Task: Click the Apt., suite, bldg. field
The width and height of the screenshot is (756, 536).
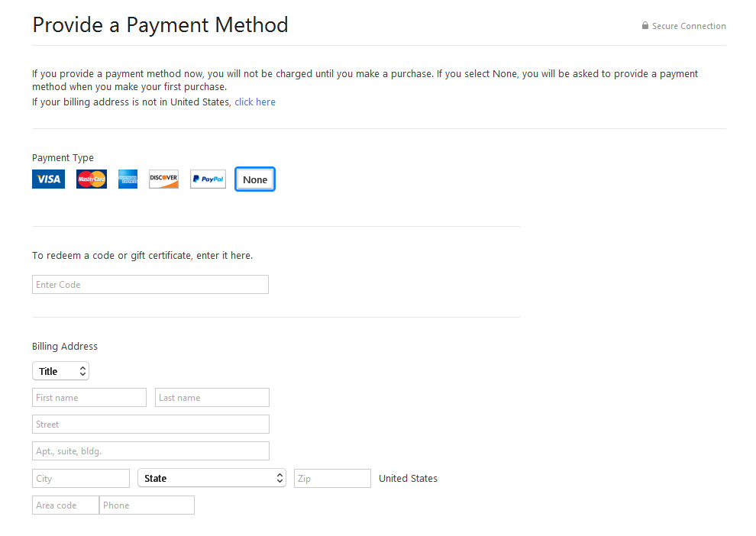Action: click(150, 451)
